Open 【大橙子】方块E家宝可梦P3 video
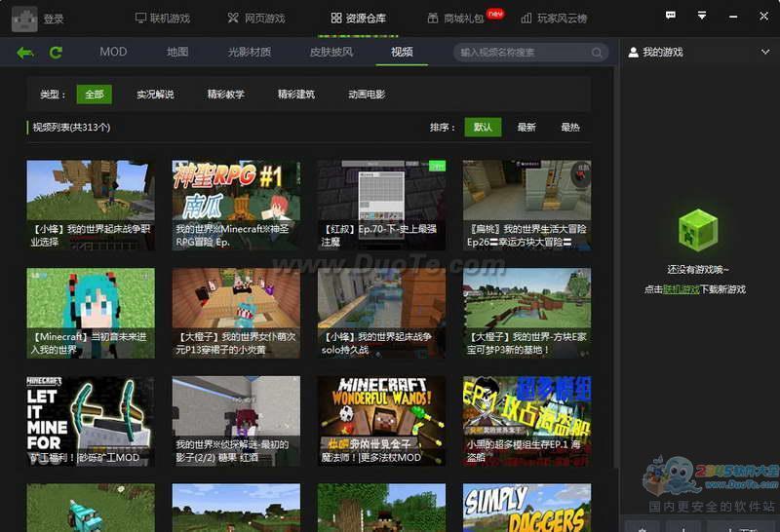780x532 pixels. [526, 313]
